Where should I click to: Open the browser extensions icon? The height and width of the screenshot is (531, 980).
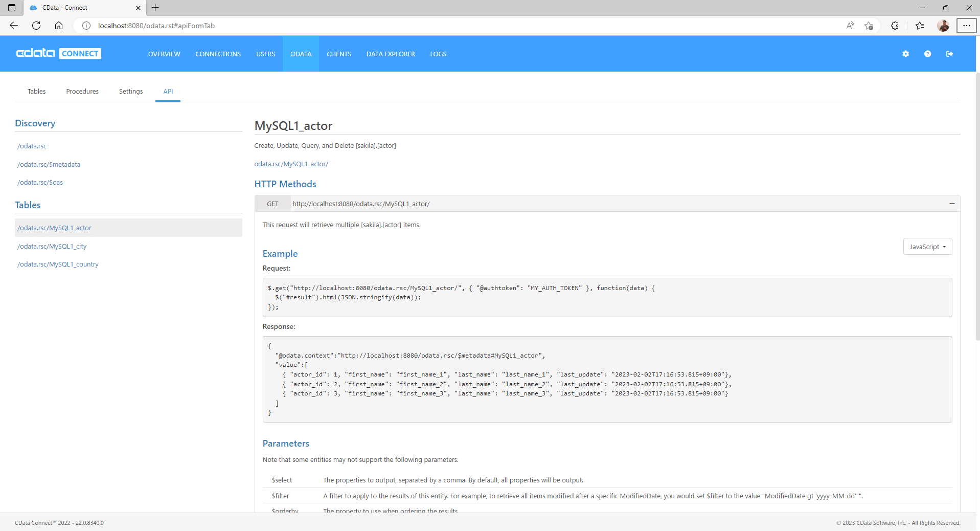pyautogui.click(x=895, y=26)
